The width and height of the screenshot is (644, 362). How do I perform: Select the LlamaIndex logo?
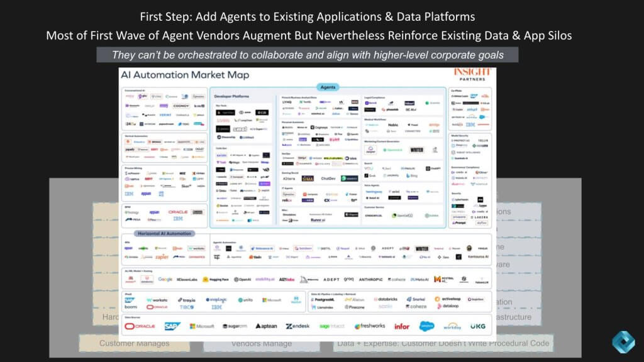(323, 307)
